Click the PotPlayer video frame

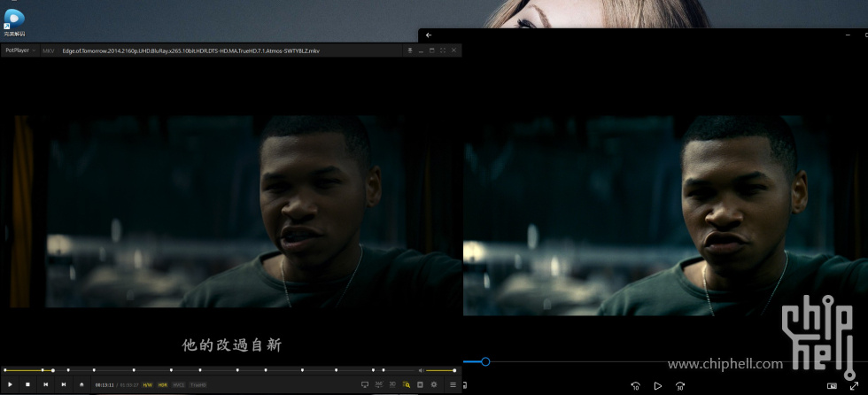(231, 212)
